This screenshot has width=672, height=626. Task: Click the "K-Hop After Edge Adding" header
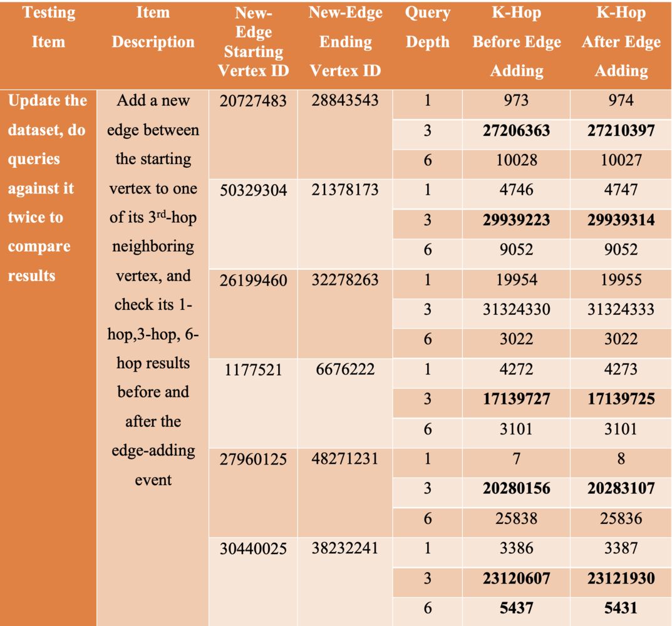(x=621, y=42)
